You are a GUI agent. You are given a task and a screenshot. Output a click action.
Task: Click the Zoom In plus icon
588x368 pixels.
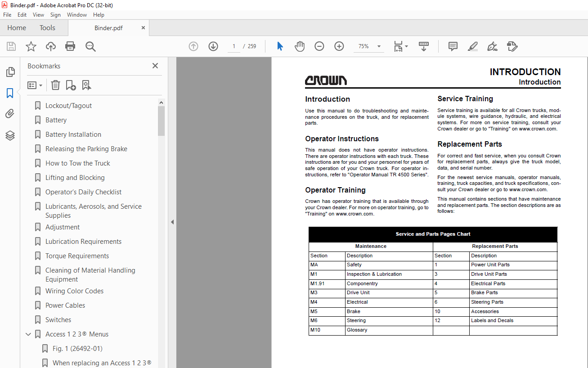click(339, 46)
